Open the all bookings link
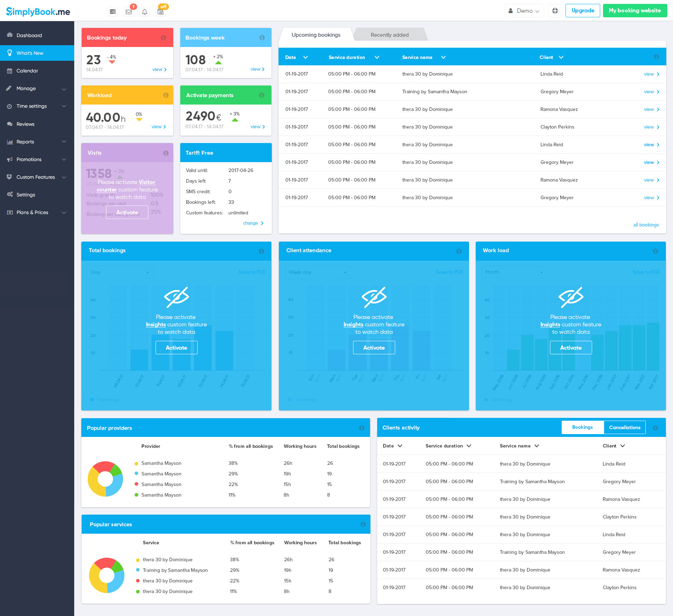Screen dimensions: 673x616 tap(646, 225)
